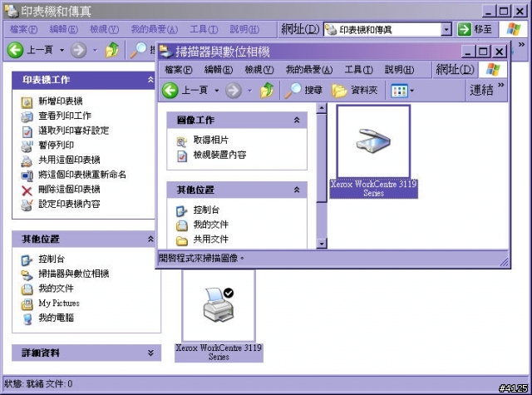Open 編輯(E) menu in printers window
The height and width of the screenshot is (395, 532).
pyautogui.click(x=64, y=30)
